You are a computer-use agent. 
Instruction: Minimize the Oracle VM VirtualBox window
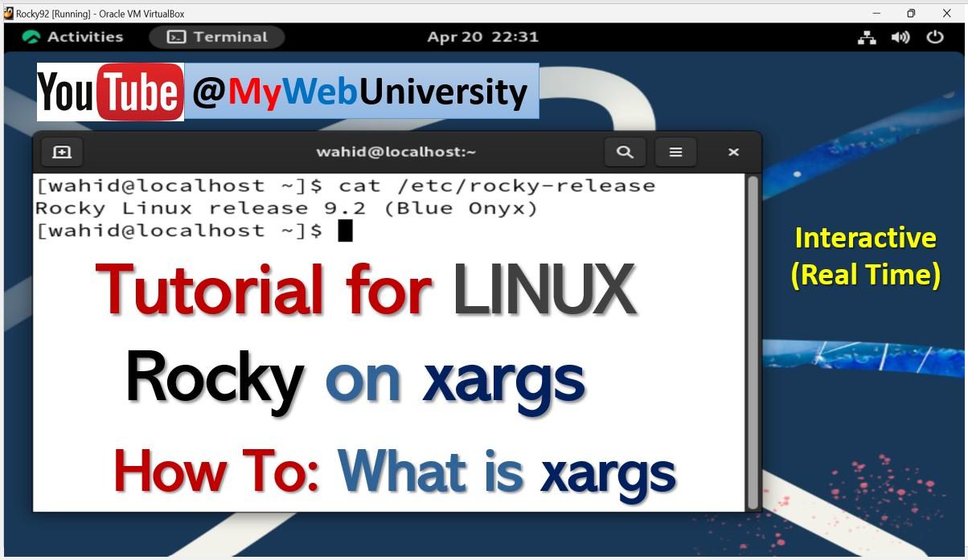pyautogui.click(x=876, y=13)
